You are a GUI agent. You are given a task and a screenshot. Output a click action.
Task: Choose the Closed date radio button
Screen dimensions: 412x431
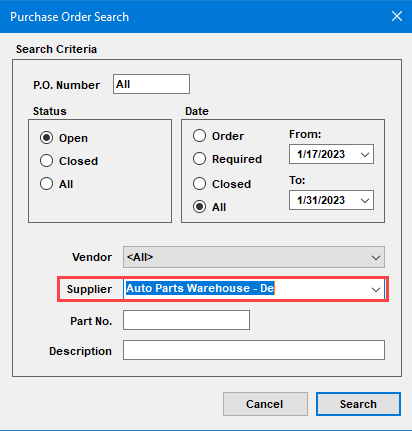(x=199, y=184)
